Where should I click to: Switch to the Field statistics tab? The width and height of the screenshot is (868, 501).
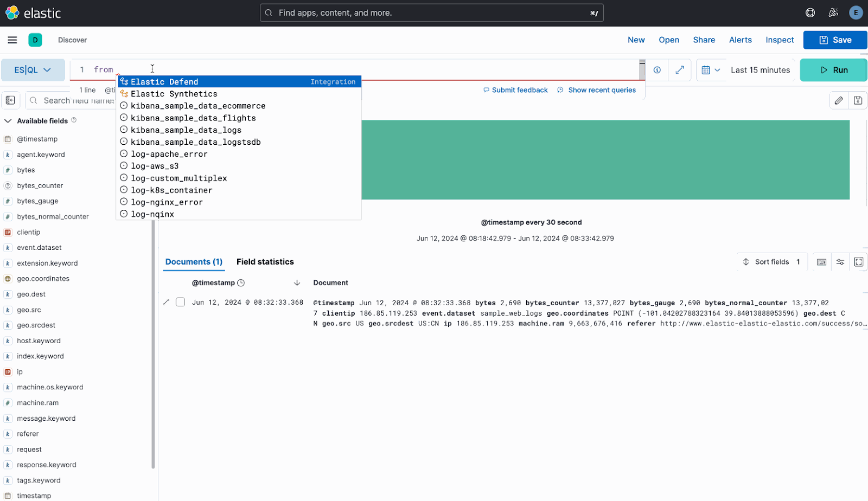click(265, 262)
